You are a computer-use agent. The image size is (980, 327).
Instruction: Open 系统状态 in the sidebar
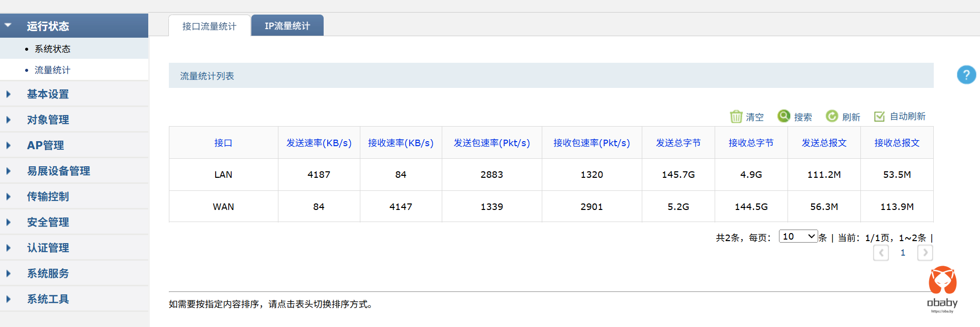(52, 49)
